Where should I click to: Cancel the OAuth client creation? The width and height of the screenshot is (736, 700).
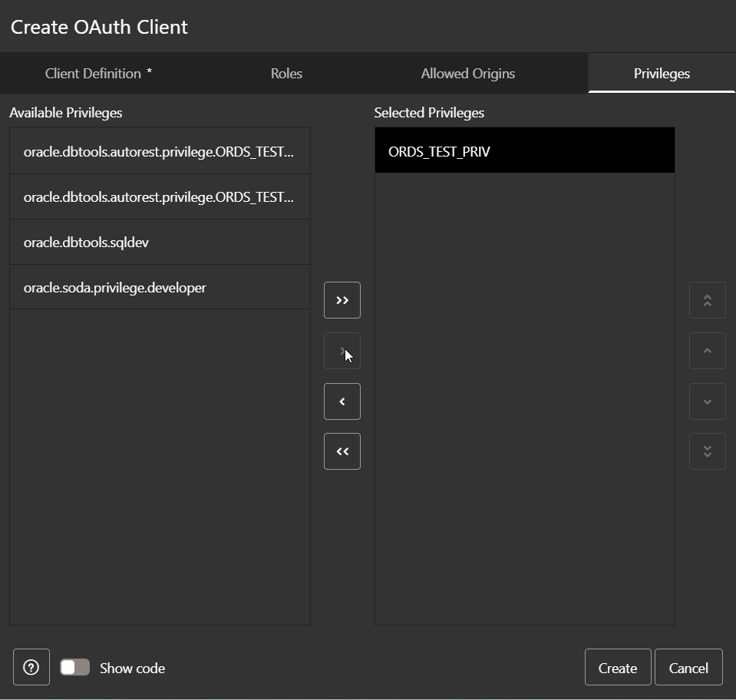(x=688, y=667)
